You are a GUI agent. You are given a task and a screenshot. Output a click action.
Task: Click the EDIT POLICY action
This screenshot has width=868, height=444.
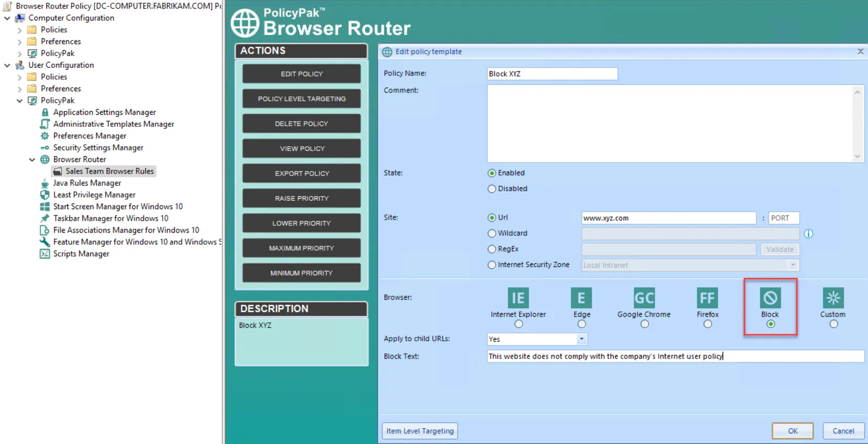(301, 74)
